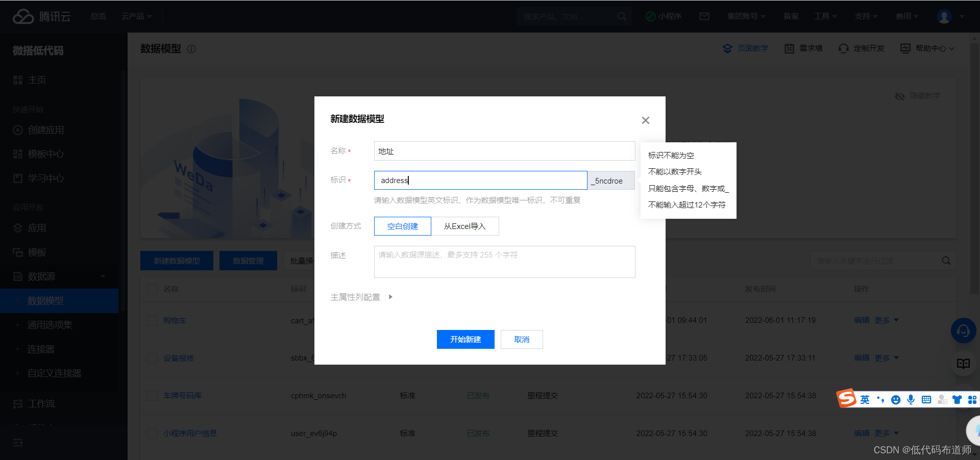This screenshot has height=460, width=980.
Task: Collapse 数据源 sidebar group
Action: (60, 276)
